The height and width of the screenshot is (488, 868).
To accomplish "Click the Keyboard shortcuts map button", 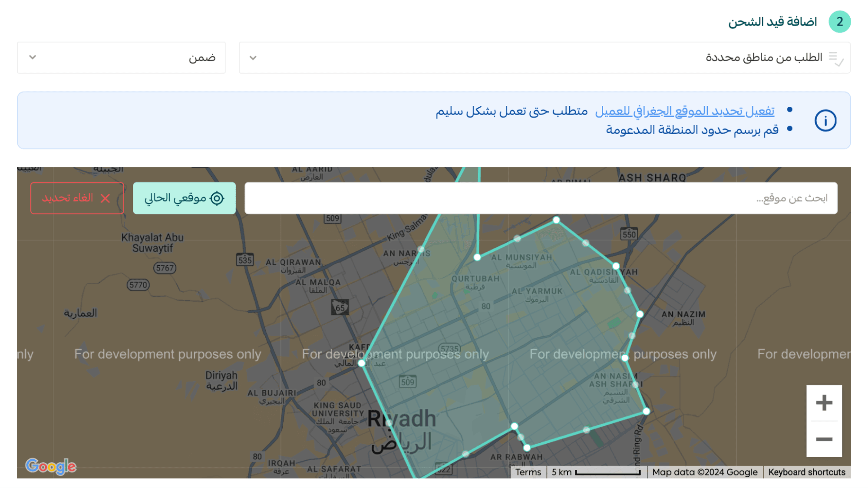I will click(806, 472).
